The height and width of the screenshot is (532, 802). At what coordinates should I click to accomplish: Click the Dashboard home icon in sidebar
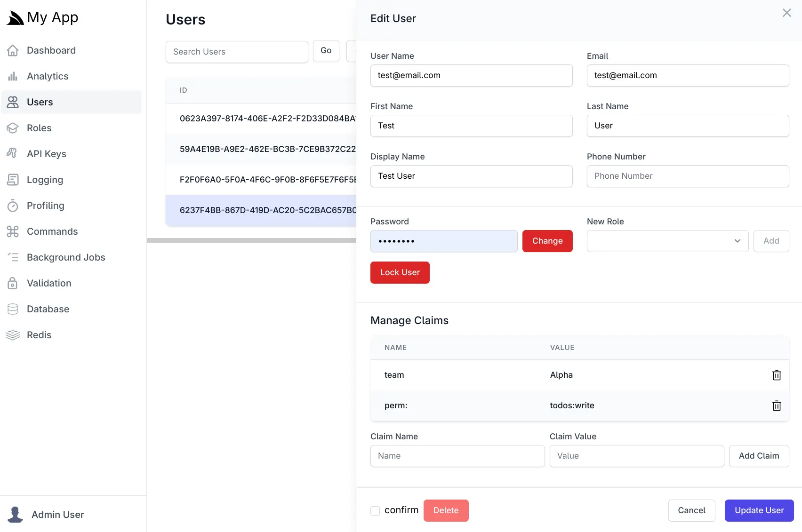point(13,50)
